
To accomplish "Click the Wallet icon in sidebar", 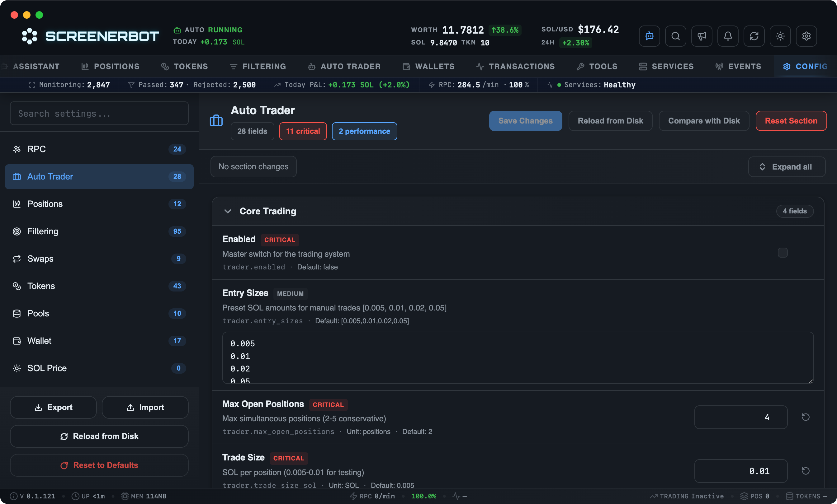I will click(x=17, y=341).
